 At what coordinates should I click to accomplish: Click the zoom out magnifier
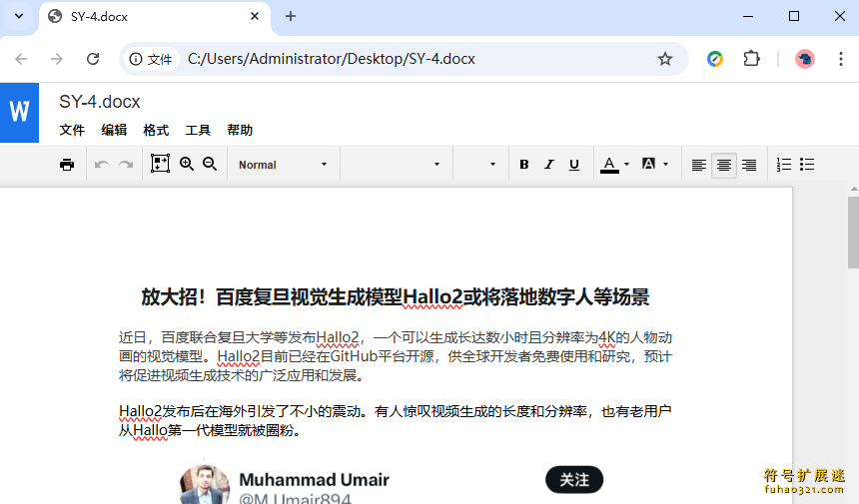point(210,164)
